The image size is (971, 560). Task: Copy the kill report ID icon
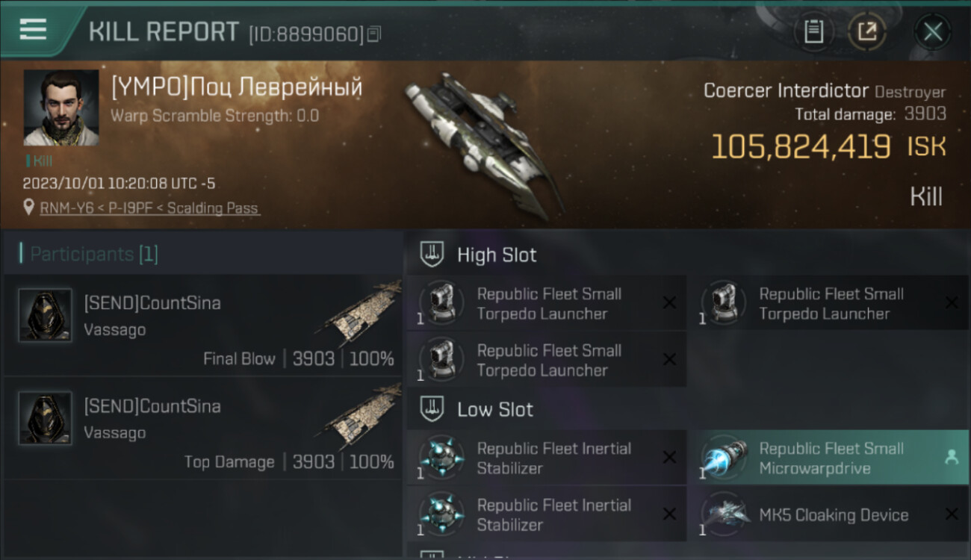pos(374,34)
